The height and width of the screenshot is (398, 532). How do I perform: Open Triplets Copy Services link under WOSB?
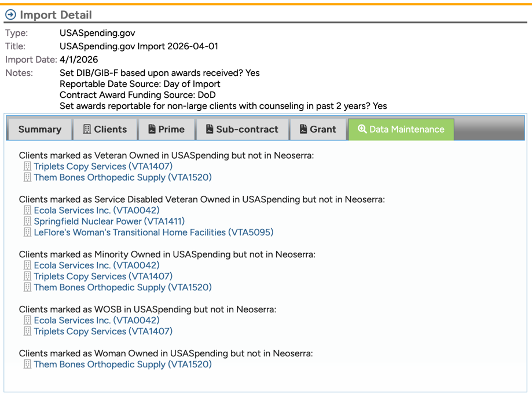point(103,331)
